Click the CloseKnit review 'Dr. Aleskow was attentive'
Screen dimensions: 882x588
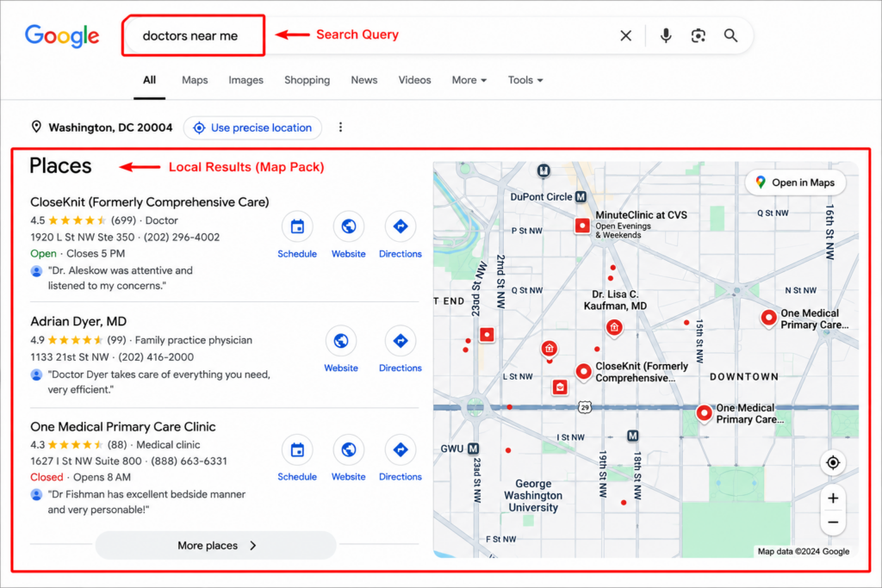tap(121, 278)
